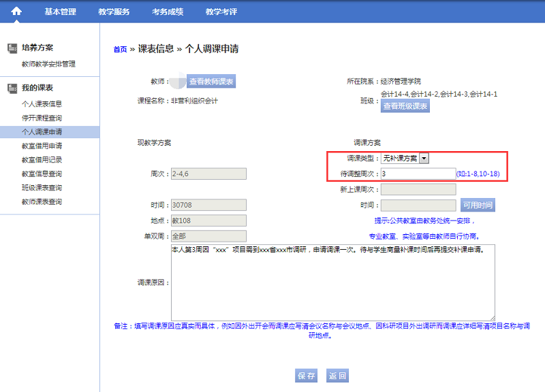Open the 教学服务 menu
Screen dimensions: 545x392
114,12
